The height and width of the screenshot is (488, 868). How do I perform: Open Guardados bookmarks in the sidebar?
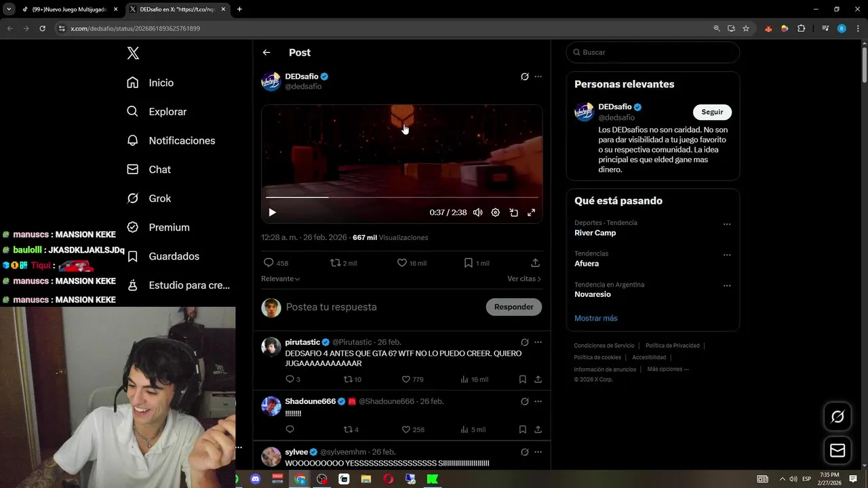163,256
